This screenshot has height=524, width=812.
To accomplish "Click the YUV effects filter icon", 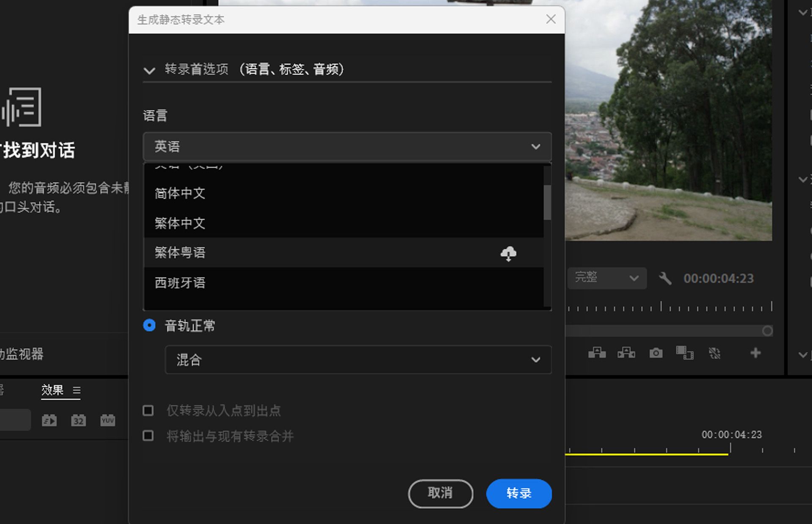I will (x=107, y=420).
